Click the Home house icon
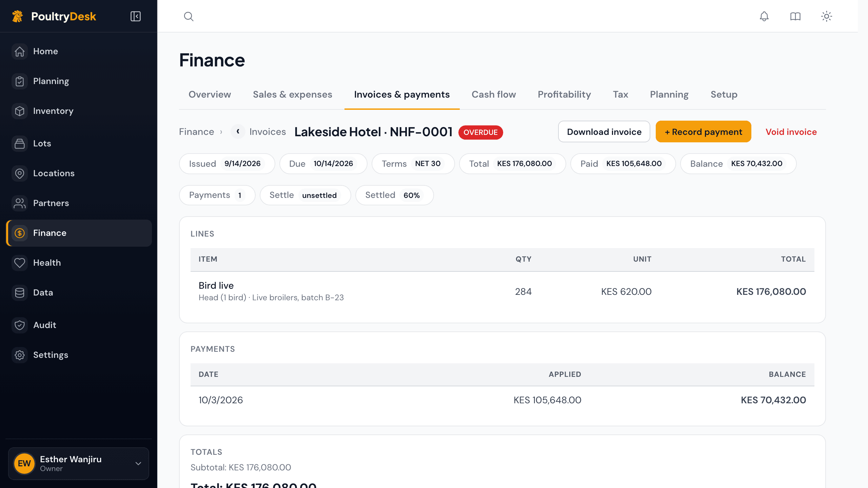Image resolution: width=868 pixels, height=488 pixels. click(20, 52)
